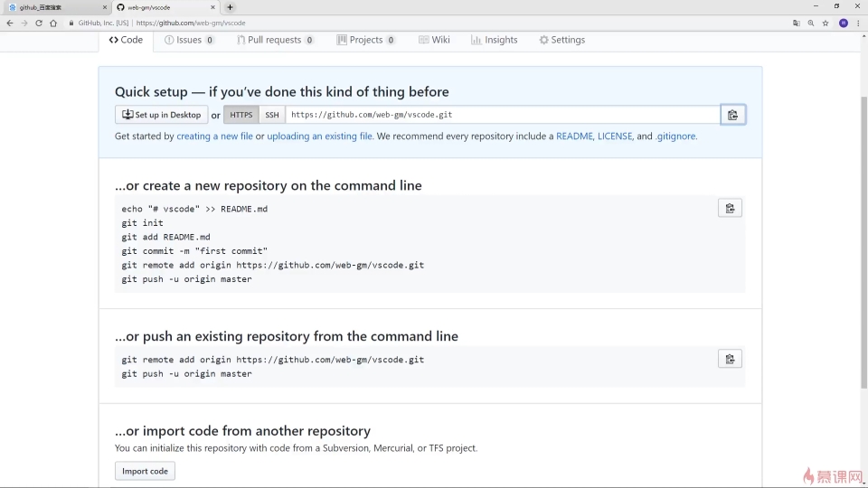Image resolution: width=868 pixels, height=488 pixels.
Task: Close the web-gm/vscode tab
Action: tap(212, 7)
